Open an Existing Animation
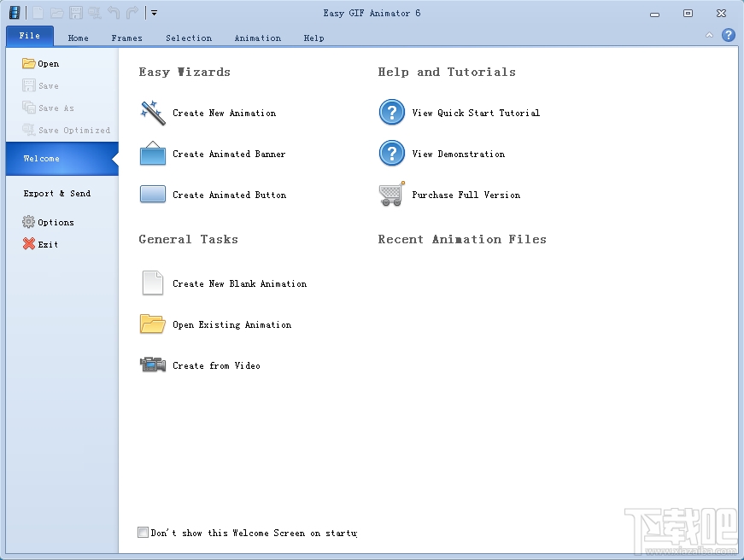 tap(232, 324)
